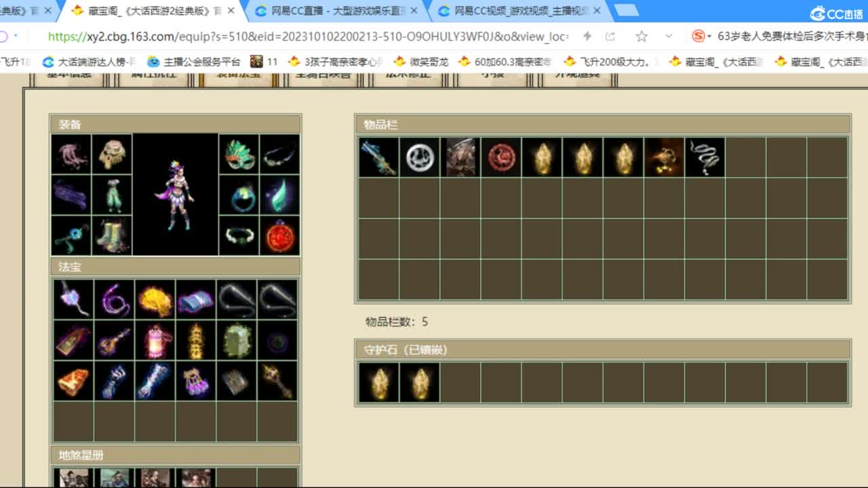Click the golden magic lamp inventory item
868x488 pixels.
(x=663, y=157)
